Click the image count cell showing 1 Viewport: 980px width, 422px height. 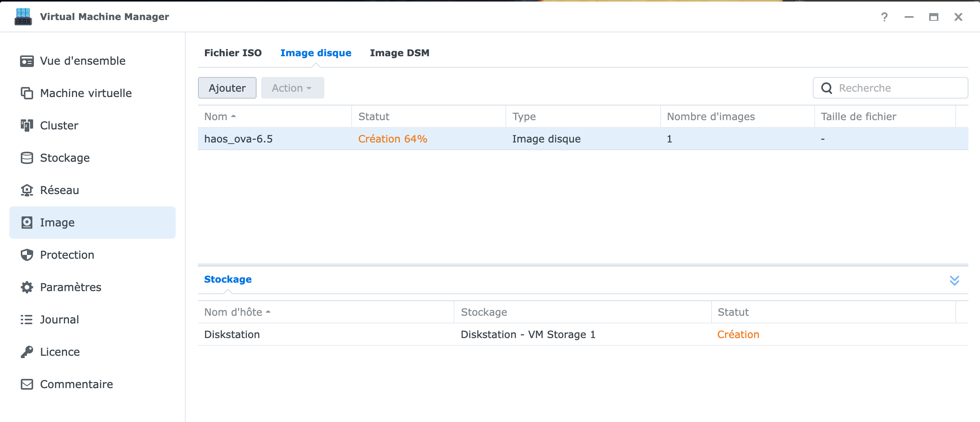tap(670, 139)
